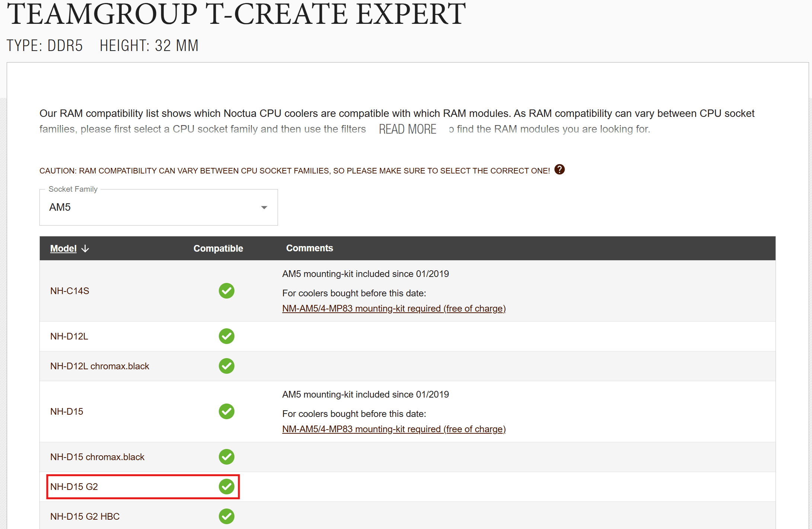Click the green checkmark for NH-D15 G2
Screen dimensions: 812x529
(x=226, y=487)
